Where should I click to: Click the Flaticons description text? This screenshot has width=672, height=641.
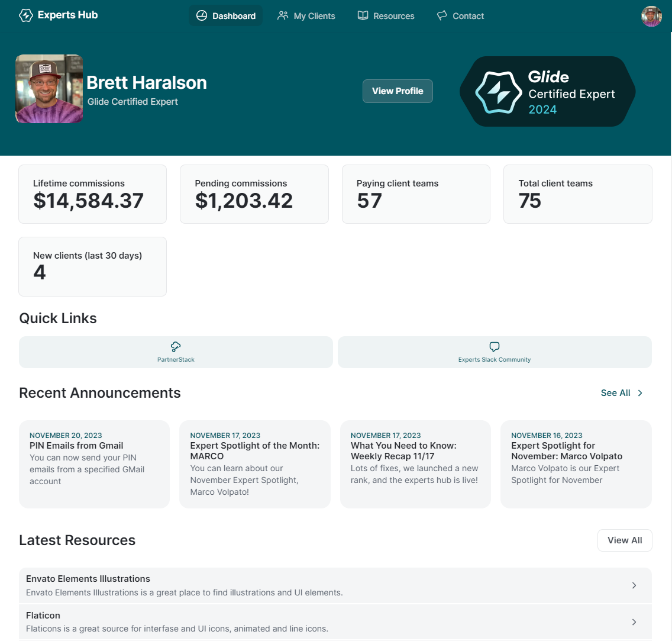pos(177,629)
